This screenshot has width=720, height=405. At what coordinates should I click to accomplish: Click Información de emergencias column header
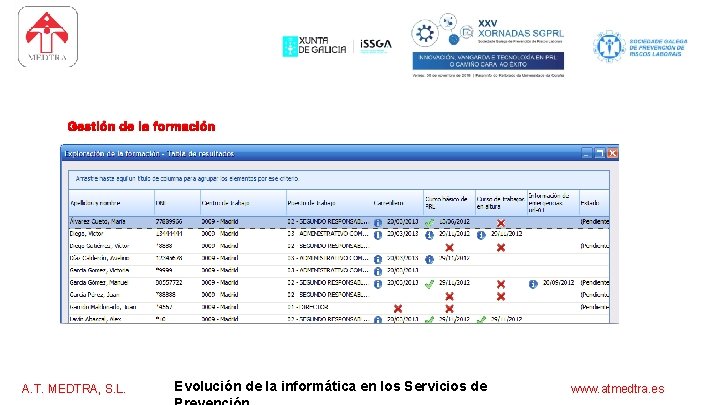click(553, 202)
